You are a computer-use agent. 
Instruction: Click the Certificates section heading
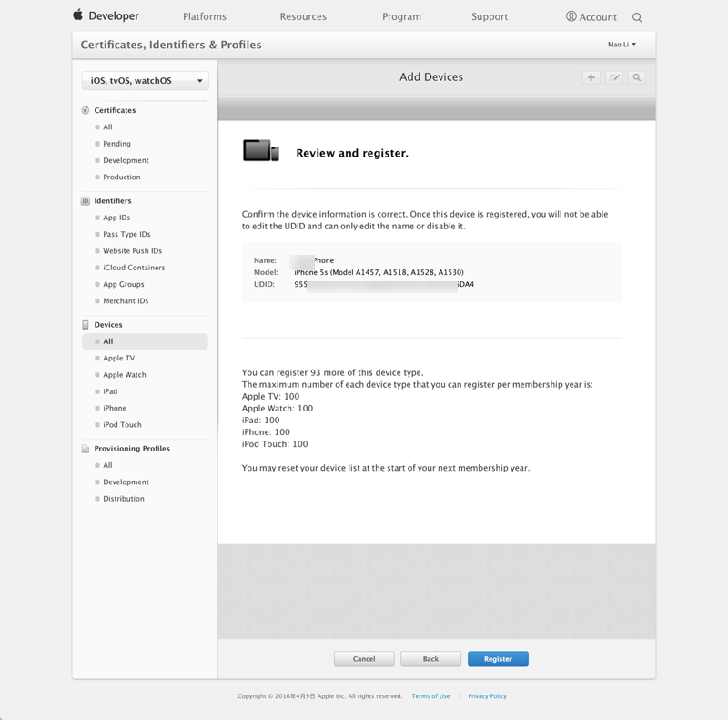tap(115, 110)
